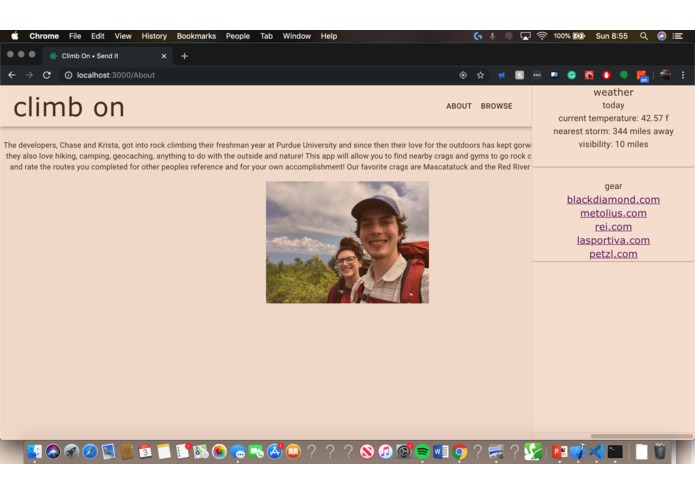Image resolution: width=695 pixels, height=494 pixels.
Task: Open the Tab menu
Action: coord(266,36)
